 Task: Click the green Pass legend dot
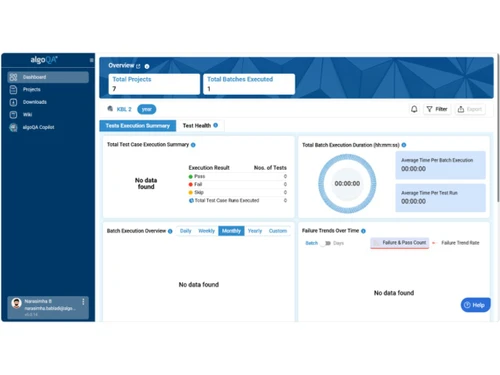point(191,177)
